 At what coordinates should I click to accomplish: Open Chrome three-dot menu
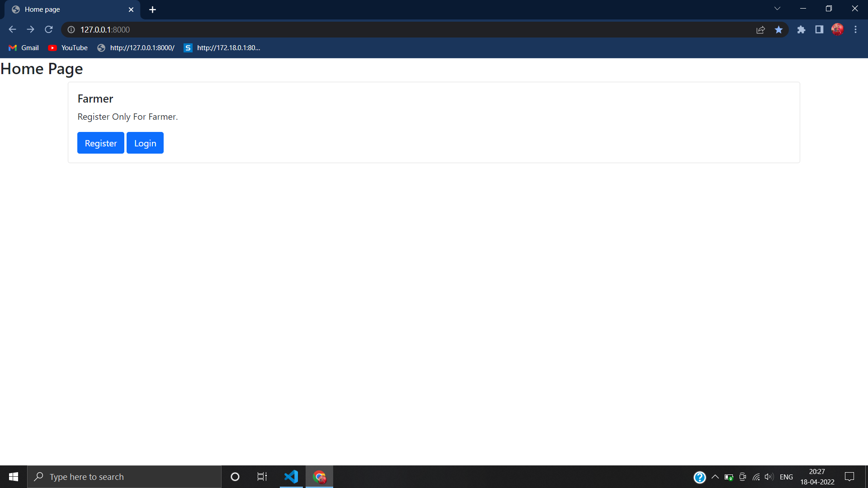point(855,30)
